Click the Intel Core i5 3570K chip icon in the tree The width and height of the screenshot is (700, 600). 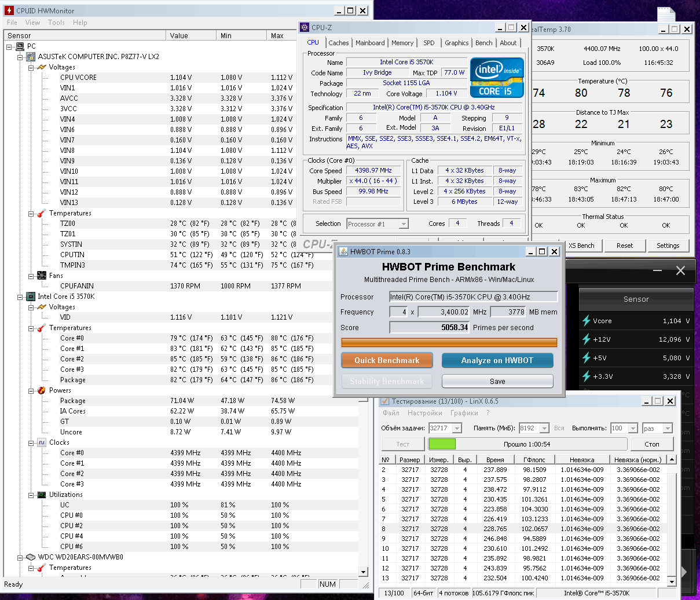coord(31,297)
